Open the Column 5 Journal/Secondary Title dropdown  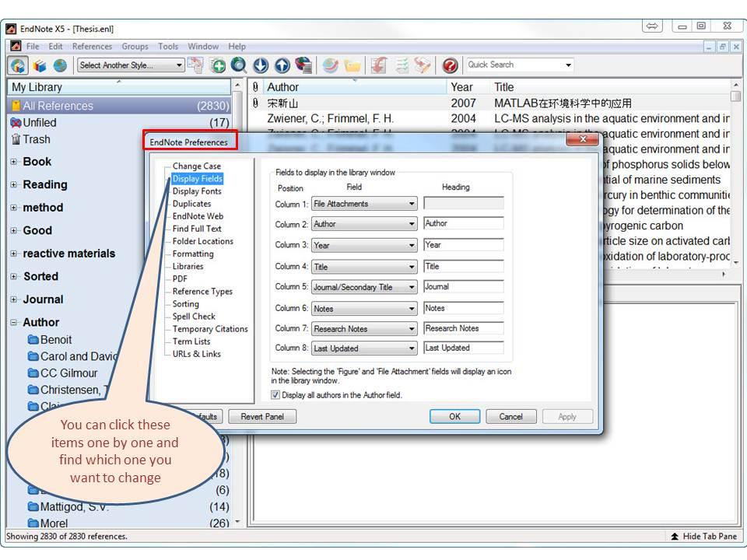click(x=364, y=287)
